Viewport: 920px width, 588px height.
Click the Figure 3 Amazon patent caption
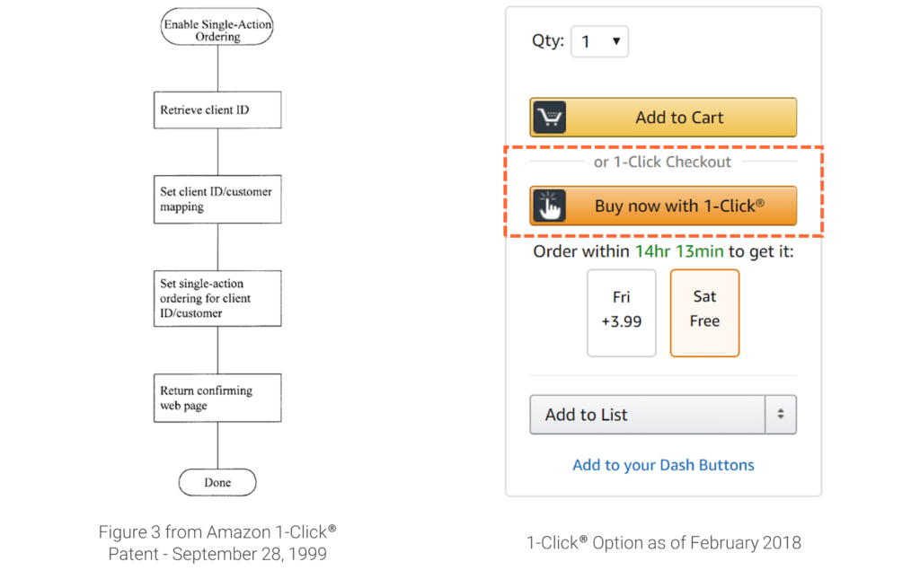coord(217,543)
